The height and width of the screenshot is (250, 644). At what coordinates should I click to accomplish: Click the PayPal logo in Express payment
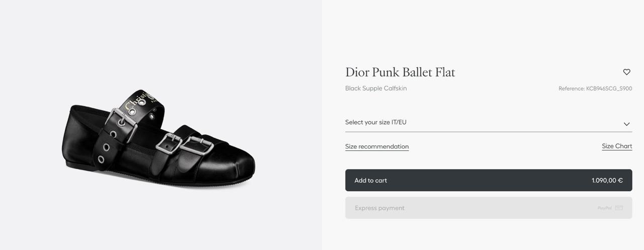[604, 208]
